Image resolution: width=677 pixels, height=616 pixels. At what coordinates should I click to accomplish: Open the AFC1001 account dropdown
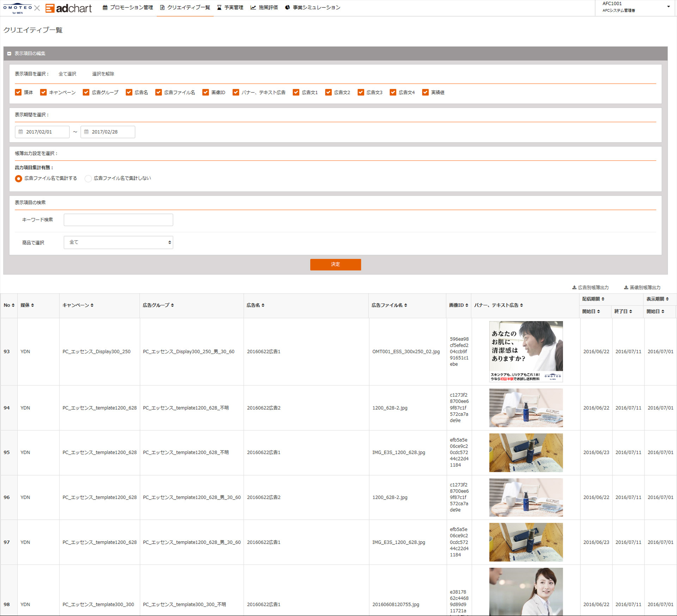[x=668, y=7]
